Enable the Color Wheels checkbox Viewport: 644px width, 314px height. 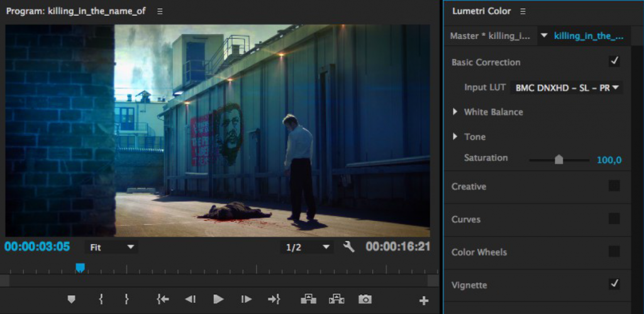(614, 252)
